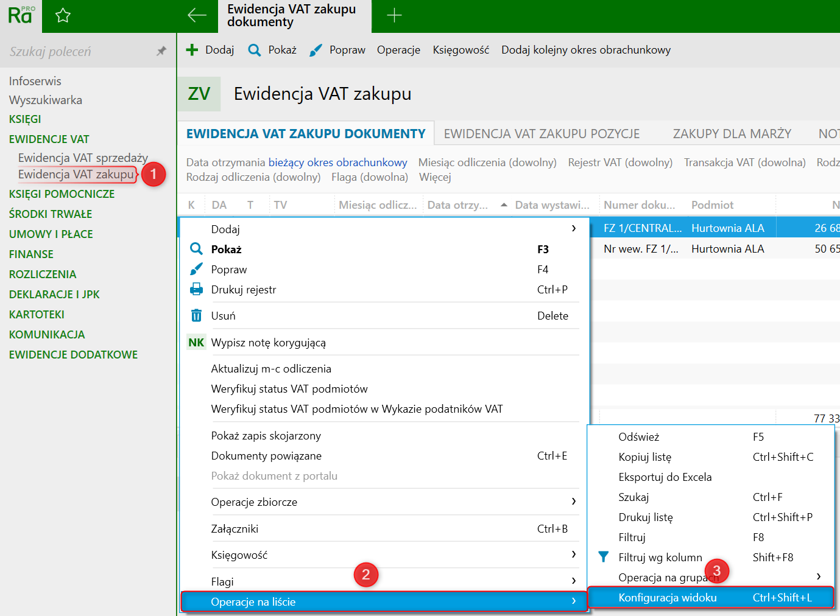Click the funnel icon for Filtruj wg kolumn
The height and width of the screenshot is (616, 840).
603,557
